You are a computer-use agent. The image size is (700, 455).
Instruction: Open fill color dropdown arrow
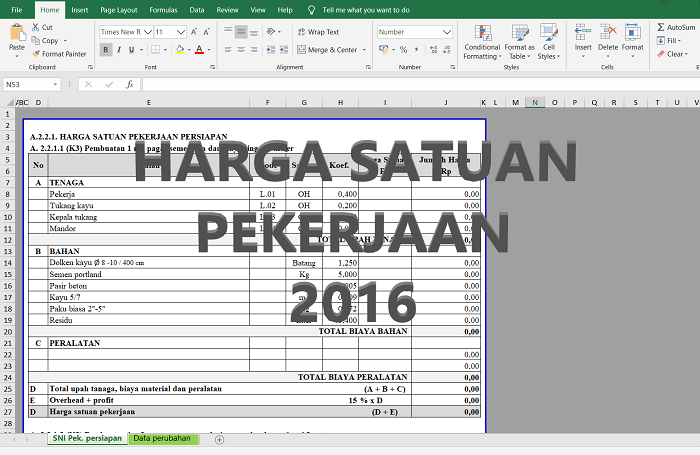point(189,50)
